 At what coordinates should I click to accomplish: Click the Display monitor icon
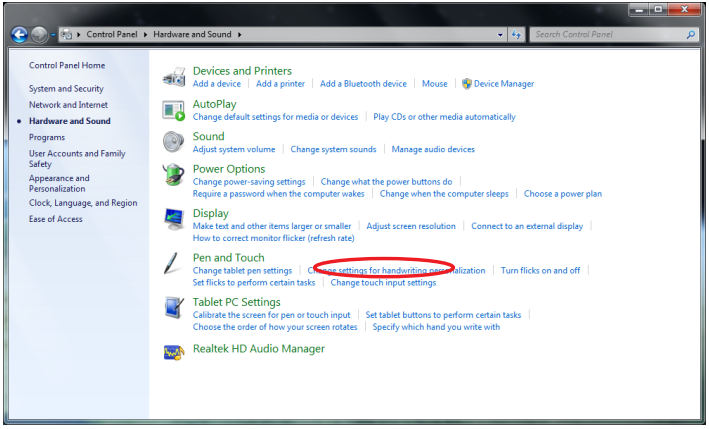point(174,219)
